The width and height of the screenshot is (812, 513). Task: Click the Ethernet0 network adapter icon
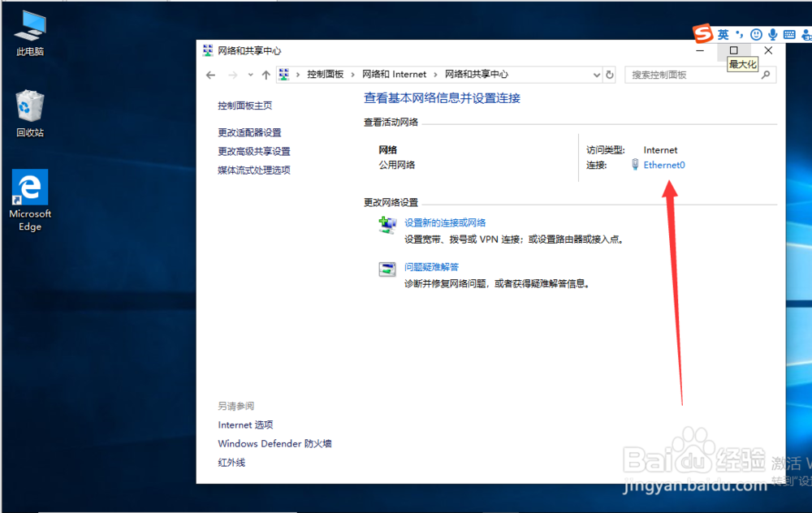(x=635, y=165)
